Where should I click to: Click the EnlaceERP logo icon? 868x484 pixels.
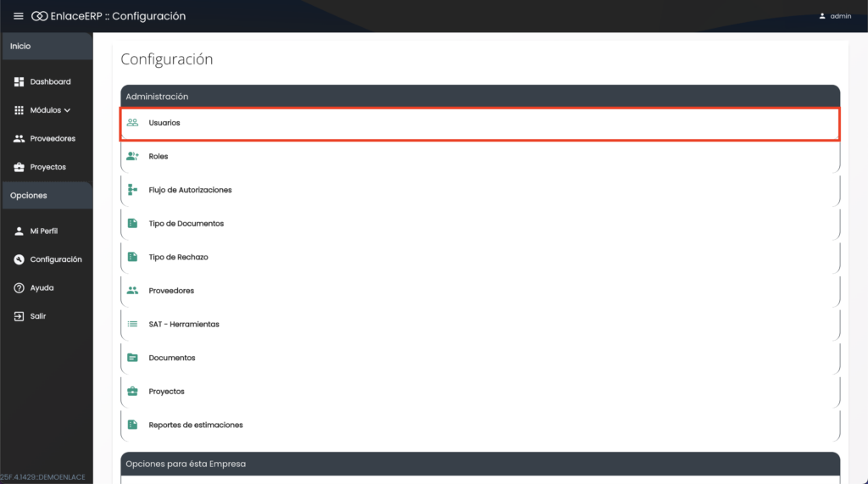[39, 16]
